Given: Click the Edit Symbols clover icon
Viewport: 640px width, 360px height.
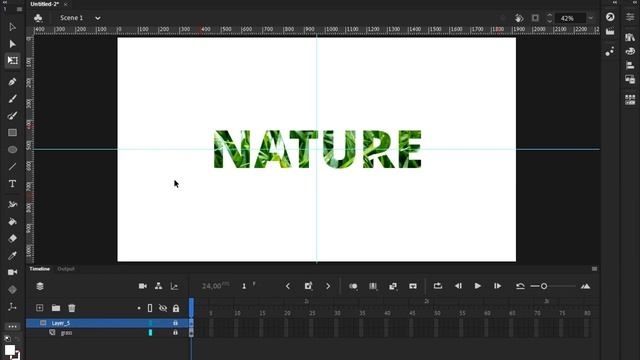Looking at the screenshot, I should [x=38, y=18].
